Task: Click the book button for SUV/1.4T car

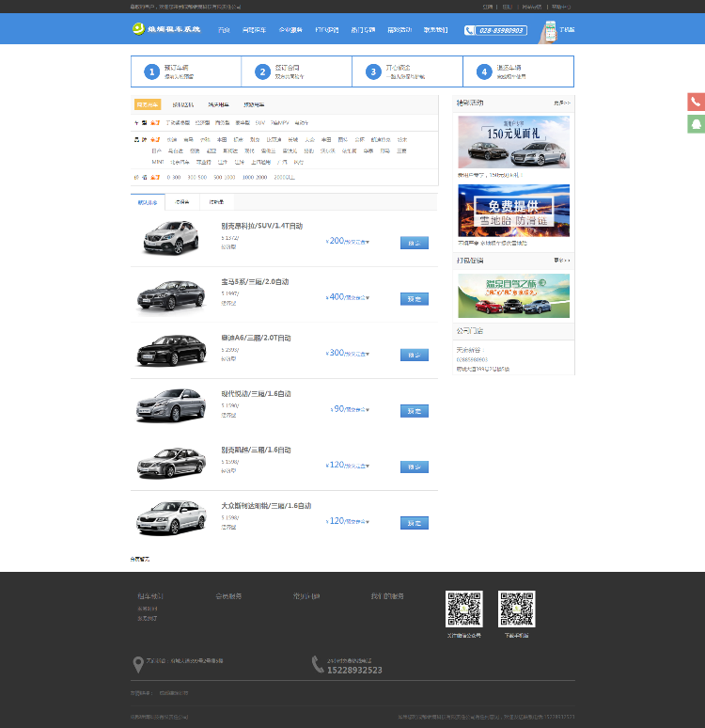Action: point(414,242)
